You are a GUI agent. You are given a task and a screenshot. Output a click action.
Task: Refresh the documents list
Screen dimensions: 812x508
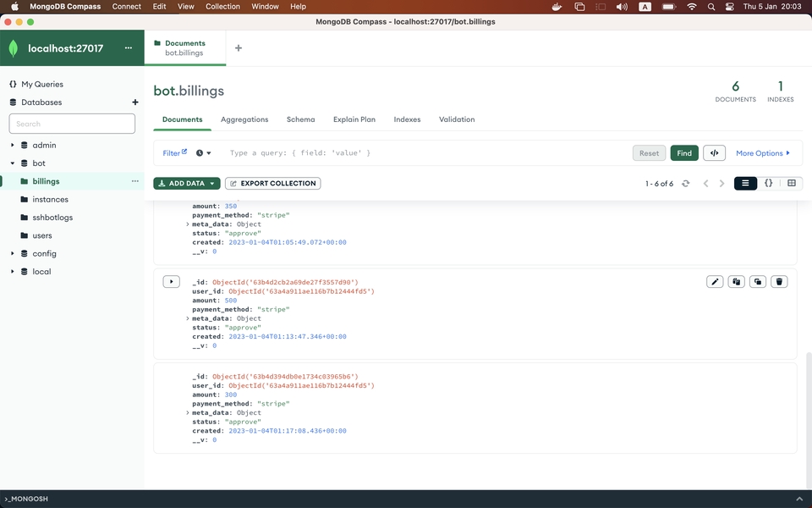tap(686, 184)
